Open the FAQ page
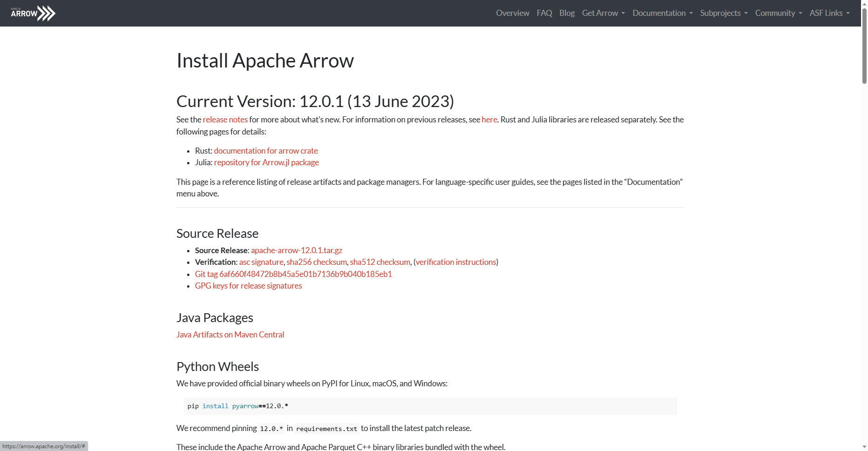Image resolution: width=868 pixels, height=451 pixels. tap(544, 13)
